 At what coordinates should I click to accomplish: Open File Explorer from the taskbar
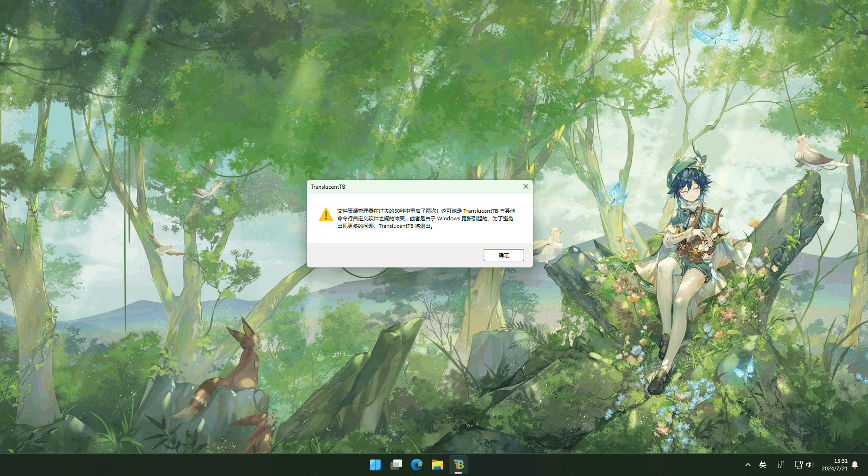[x=438, y=465]
